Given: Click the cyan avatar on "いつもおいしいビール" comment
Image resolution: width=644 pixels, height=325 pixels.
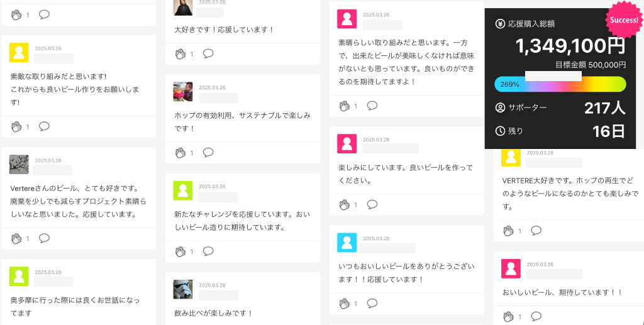Looking at the screenshot, I should pyautogui.click(x=347, y=243).
